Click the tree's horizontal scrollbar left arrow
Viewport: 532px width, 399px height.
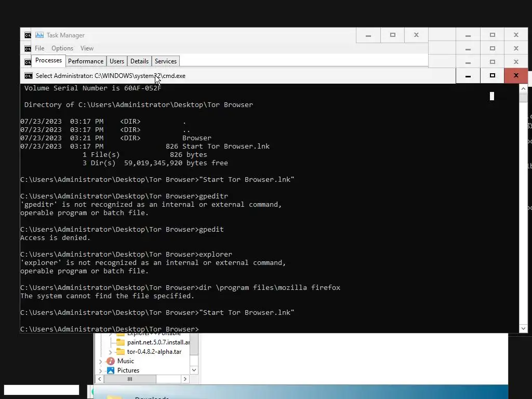tap(99, 379)
